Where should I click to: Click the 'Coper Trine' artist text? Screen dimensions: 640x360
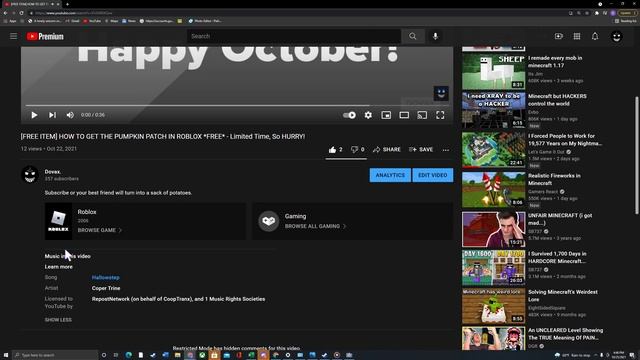tap(106, 288)
